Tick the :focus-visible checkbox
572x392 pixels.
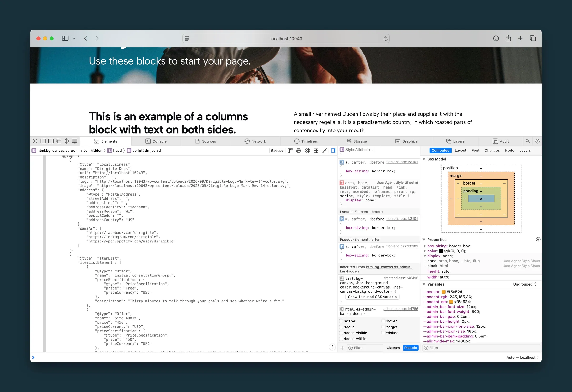341,333
